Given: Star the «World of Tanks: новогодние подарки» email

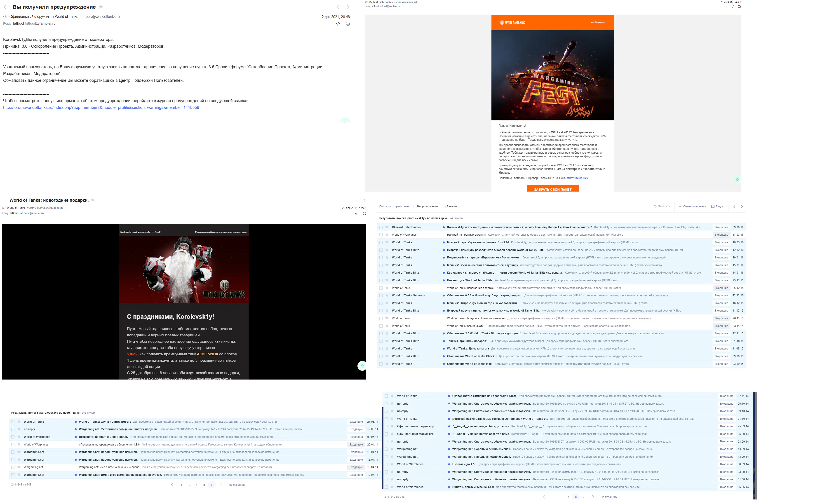Looking at the screenshot, I should point(93,200).
